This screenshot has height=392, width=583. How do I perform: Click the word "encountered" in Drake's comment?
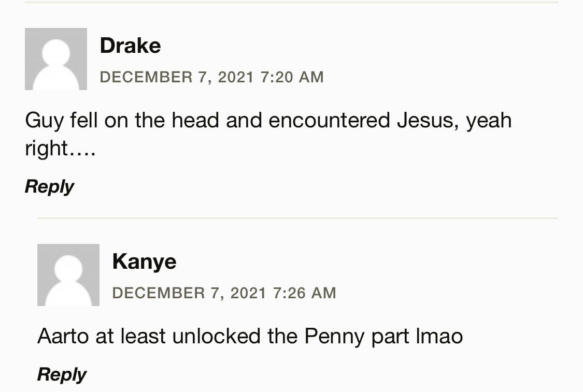[329, 121]
